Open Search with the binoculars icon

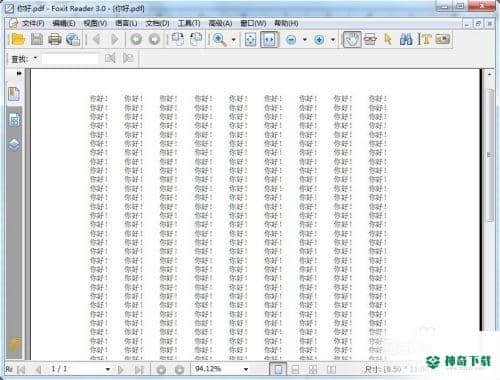pyautogui.click(x=406, y=40)
